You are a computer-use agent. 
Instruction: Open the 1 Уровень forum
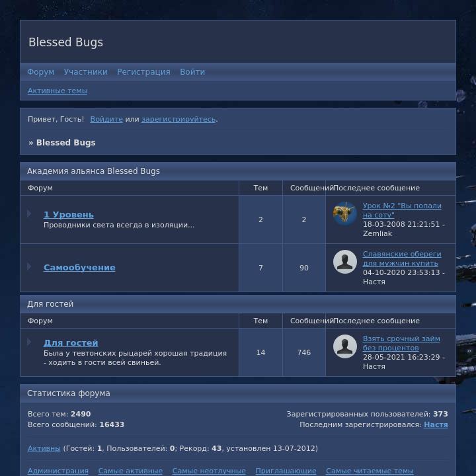pos(69,215)
